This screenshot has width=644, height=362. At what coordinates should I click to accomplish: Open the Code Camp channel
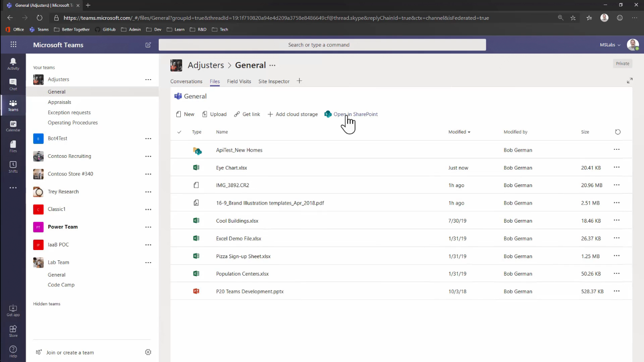tap(61, 285)
